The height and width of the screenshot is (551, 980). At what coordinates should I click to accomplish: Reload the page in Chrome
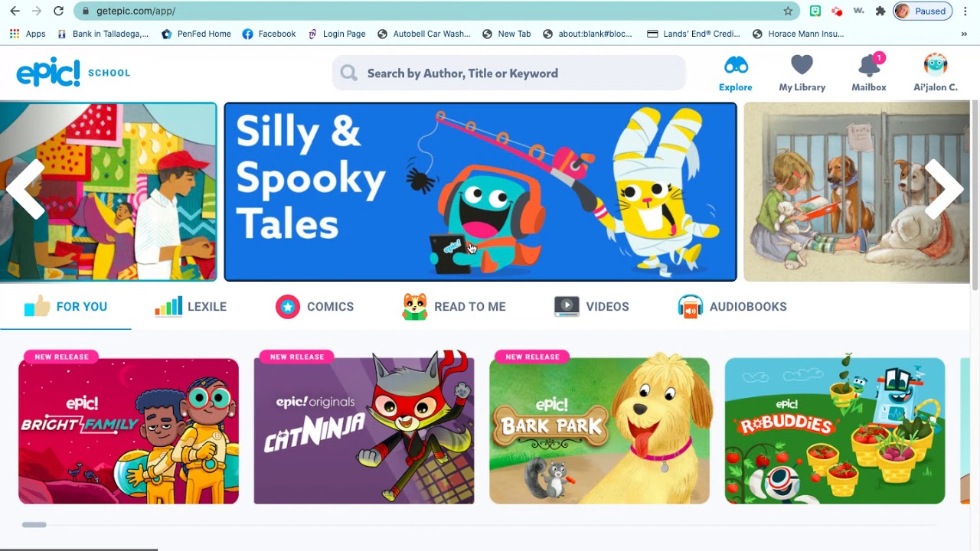click(x=59, y=11)
